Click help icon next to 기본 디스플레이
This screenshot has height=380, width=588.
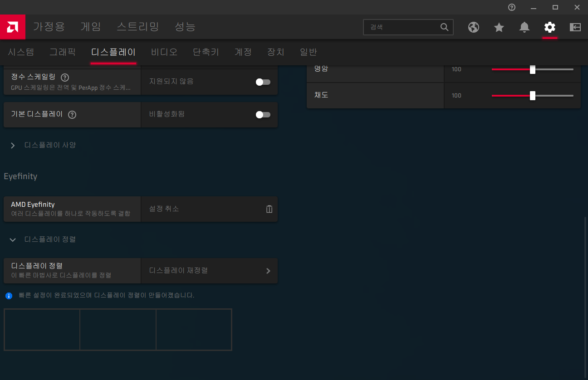point(72,115)
